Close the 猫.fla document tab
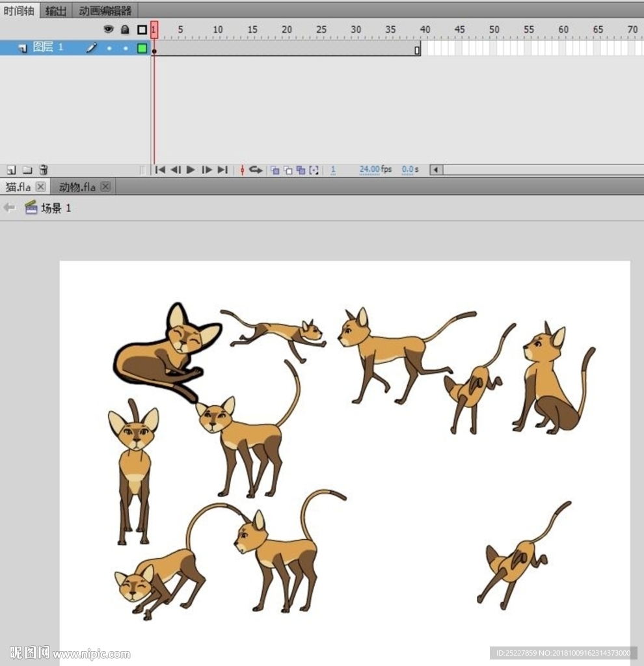The image size is (644, 666). (41, 187)
